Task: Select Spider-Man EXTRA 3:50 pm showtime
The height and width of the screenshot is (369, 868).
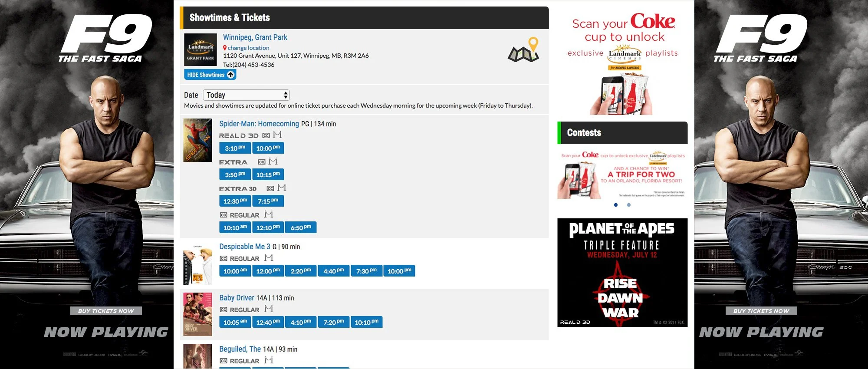Action: point(235,175)
